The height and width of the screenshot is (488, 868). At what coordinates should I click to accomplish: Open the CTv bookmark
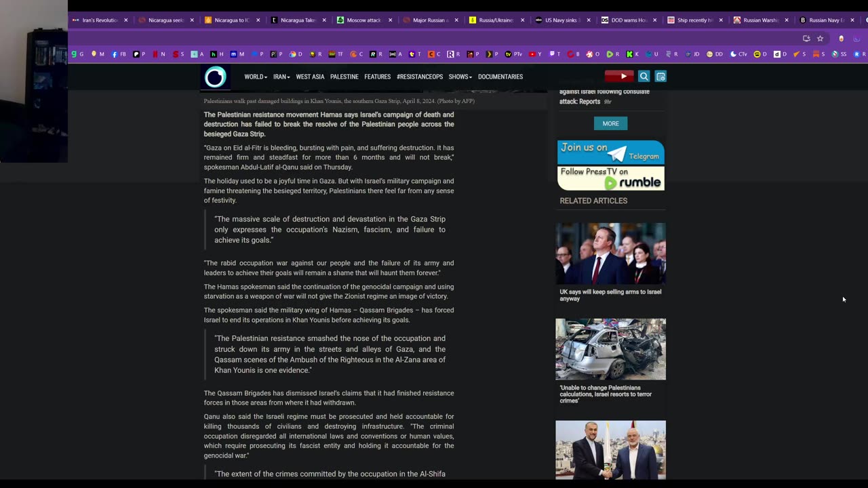point(738,54)
